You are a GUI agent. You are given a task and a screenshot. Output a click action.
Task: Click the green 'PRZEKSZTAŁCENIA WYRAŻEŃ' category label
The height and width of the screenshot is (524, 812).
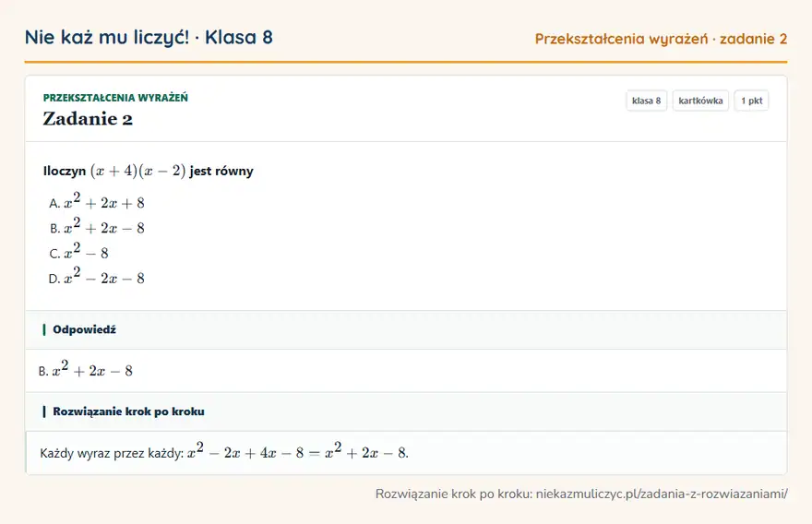[115, 98]
